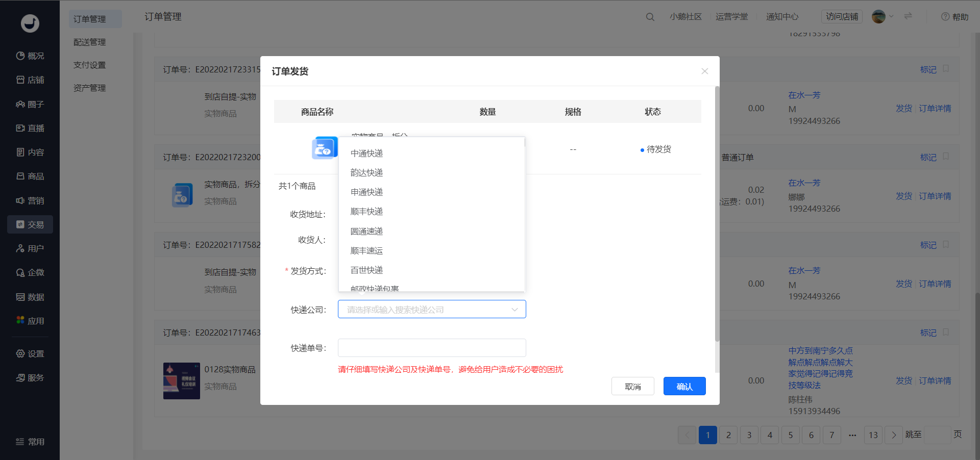
Task: Click the search magnifier icon in header
Action: click(x=650, y=17)
